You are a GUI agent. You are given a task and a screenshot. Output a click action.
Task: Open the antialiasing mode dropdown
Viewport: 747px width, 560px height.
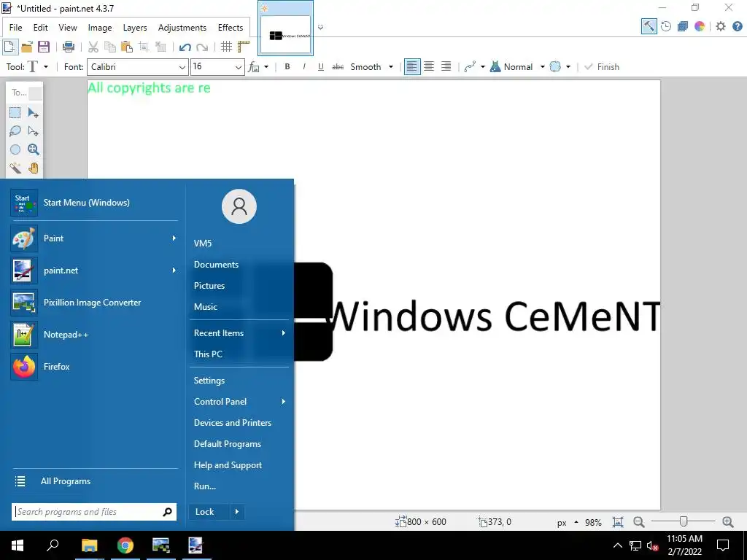coord(483,66)
